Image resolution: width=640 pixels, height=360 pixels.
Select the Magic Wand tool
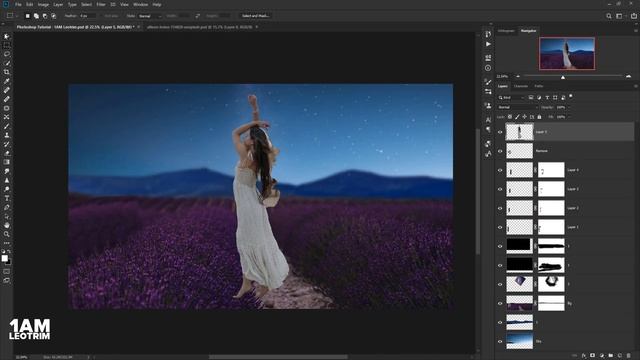(x=7, y=63)
